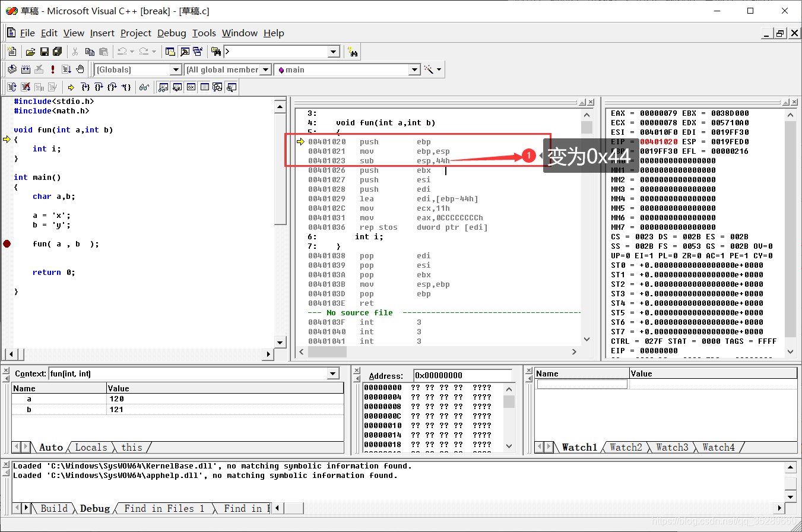The height and width of the screenshot is (532, 802).
Task: Expand the Context fun(int, int) dropdown
Action: 333,373
